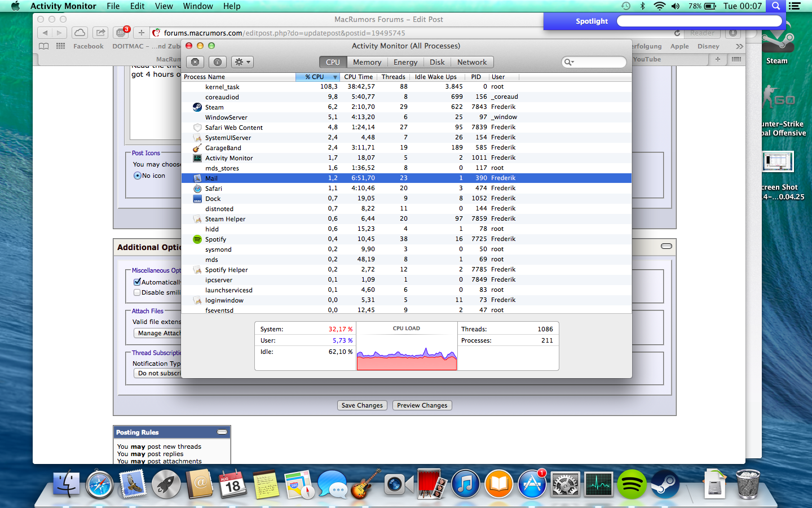
Task: Select the Safari Web Content process row
Action: pyautogui.click(x=407, y=128)
